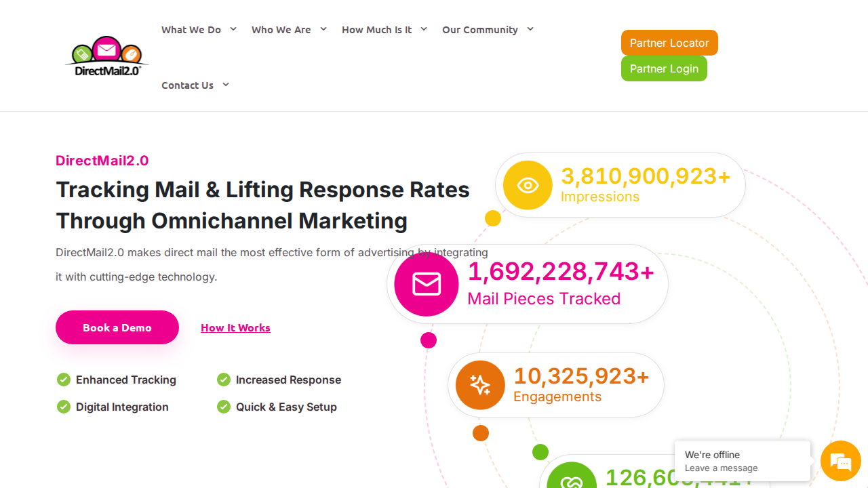This screenshot has height=488, width=868.
Task: Follow the How It Works link
Action: pos(235,328)
